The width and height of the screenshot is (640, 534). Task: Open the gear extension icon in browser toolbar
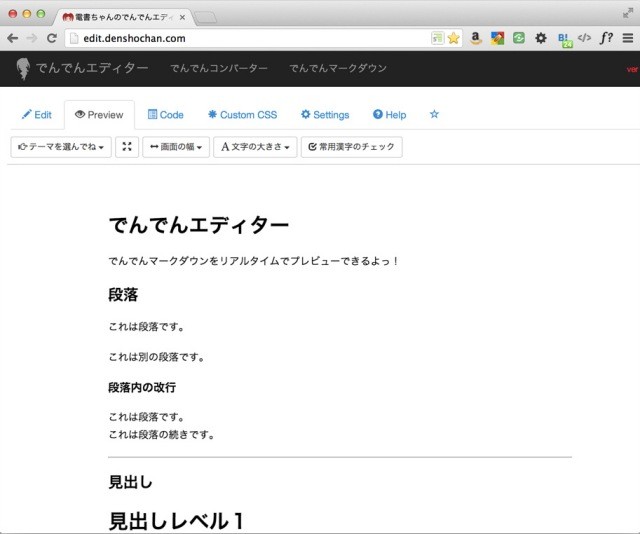[x=541, y=38]
